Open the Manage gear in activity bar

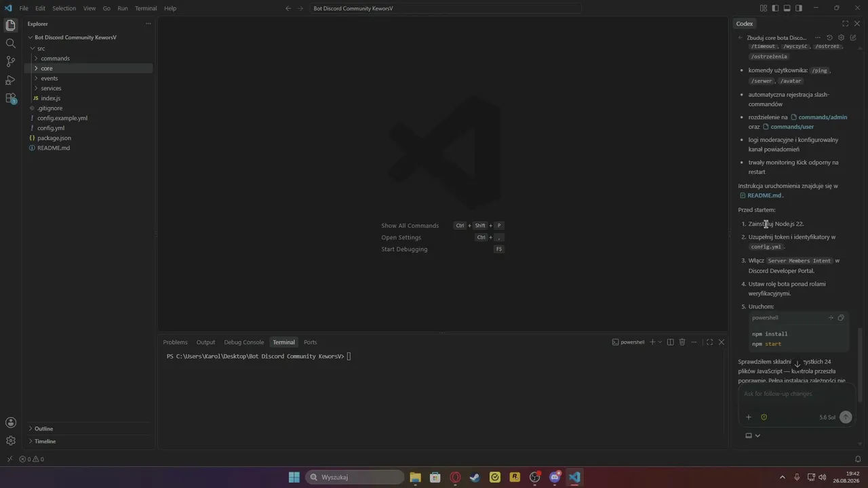click(10, 441)
